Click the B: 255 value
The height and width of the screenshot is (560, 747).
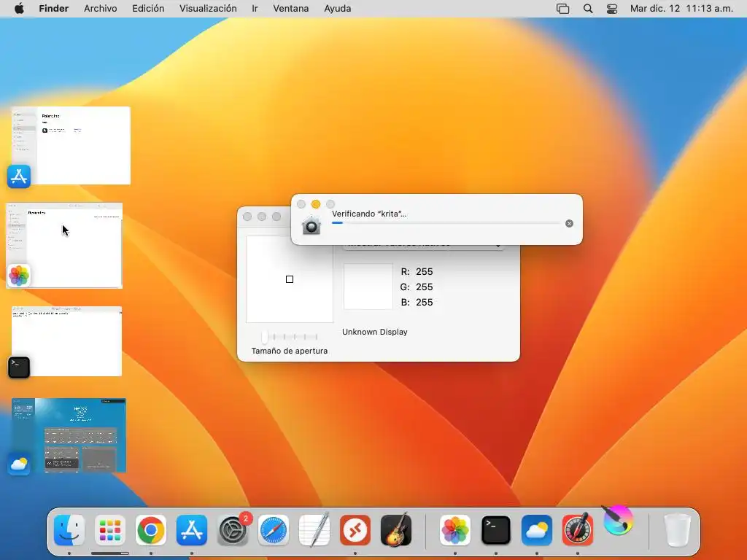coord(417,303)
